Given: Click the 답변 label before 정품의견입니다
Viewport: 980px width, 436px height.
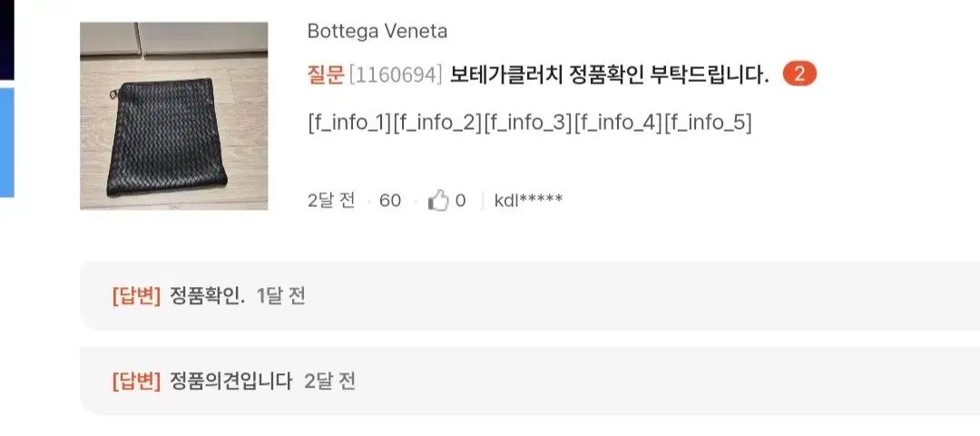Looking at the screenshot, I should [x=136, y=381].
